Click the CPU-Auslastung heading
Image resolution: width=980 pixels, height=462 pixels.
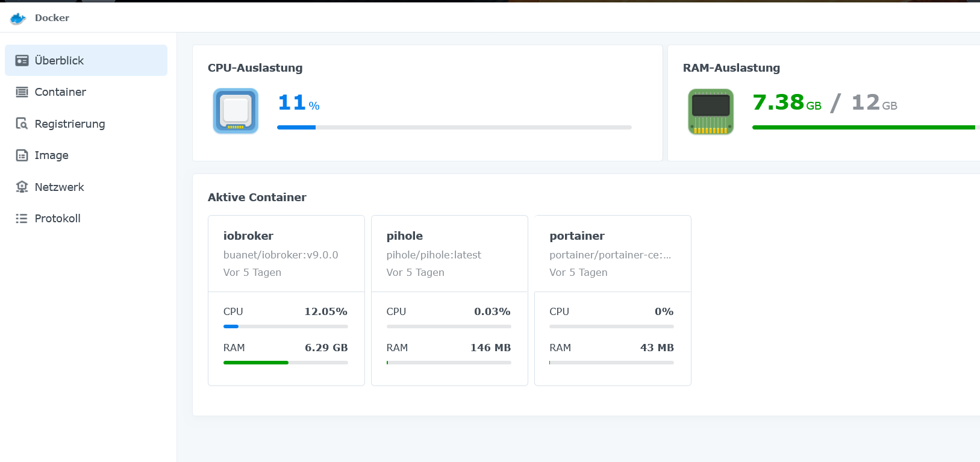point(255,68)
